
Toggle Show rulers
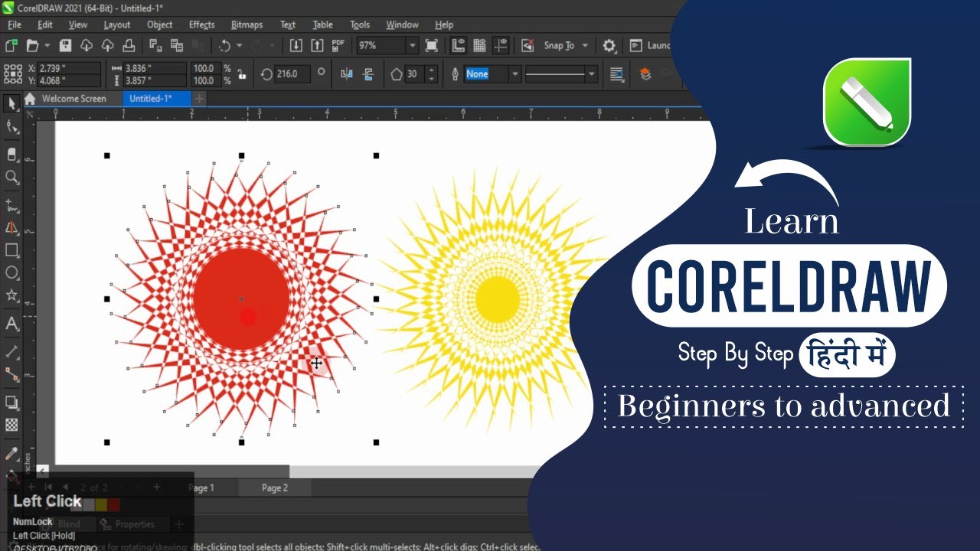click(459, 46)
